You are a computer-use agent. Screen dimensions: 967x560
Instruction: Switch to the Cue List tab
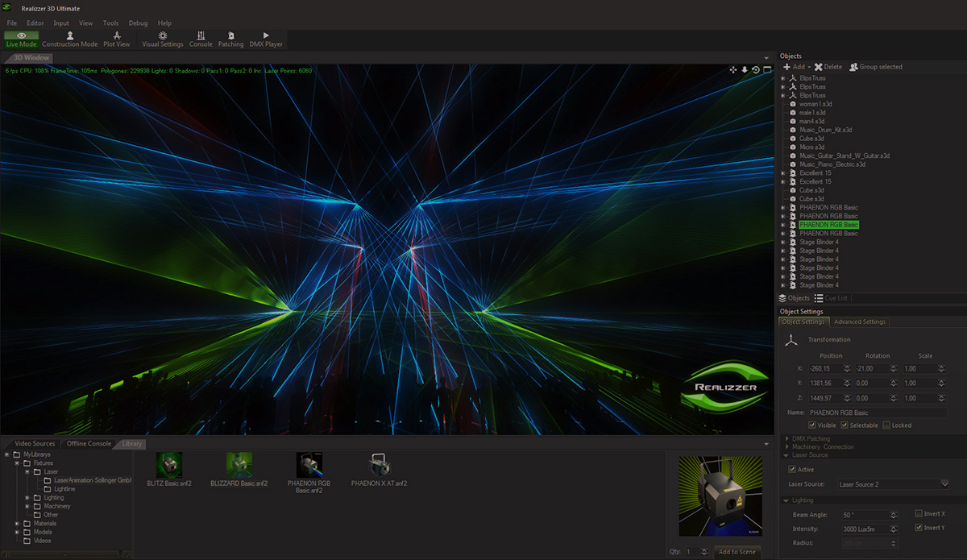(830, 298)
